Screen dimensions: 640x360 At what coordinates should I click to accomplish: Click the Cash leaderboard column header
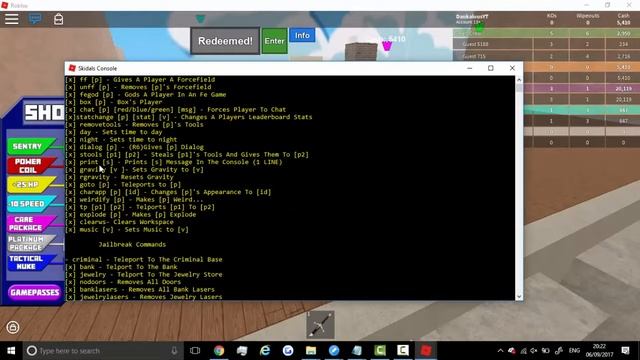click(x=623, y=16)
